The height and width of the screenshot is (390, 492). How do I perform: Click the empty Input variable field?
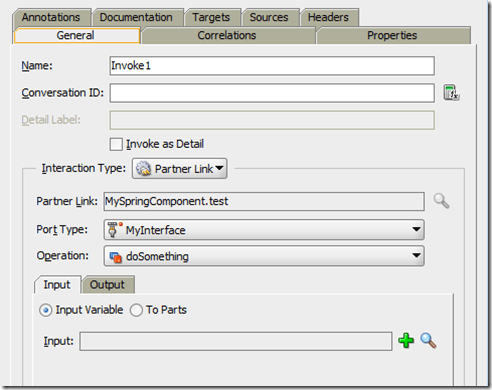[x=236, y=341]
